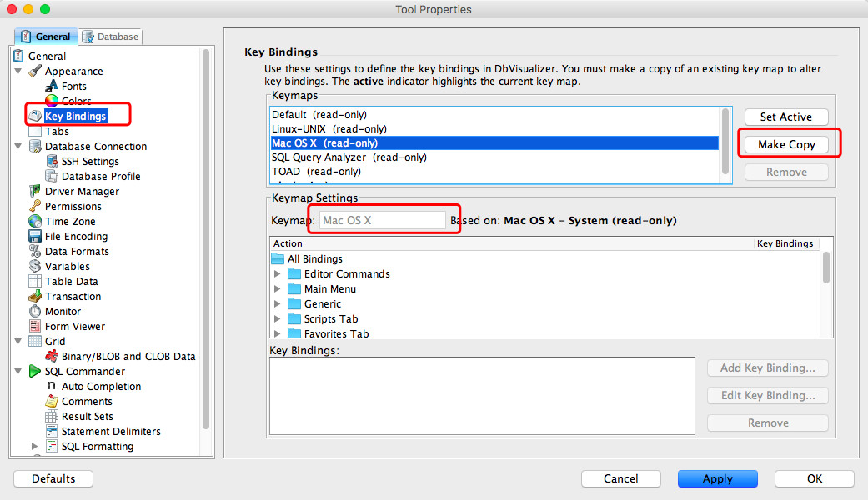Click the SQL Commander play icon
Screen dimensions: 868x500
[35, 371]
